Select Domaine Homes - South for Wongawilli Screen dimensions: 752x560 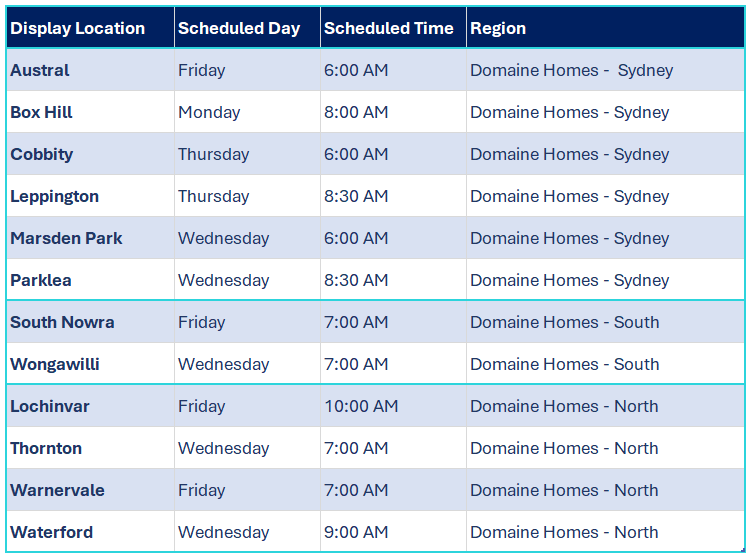564,364
